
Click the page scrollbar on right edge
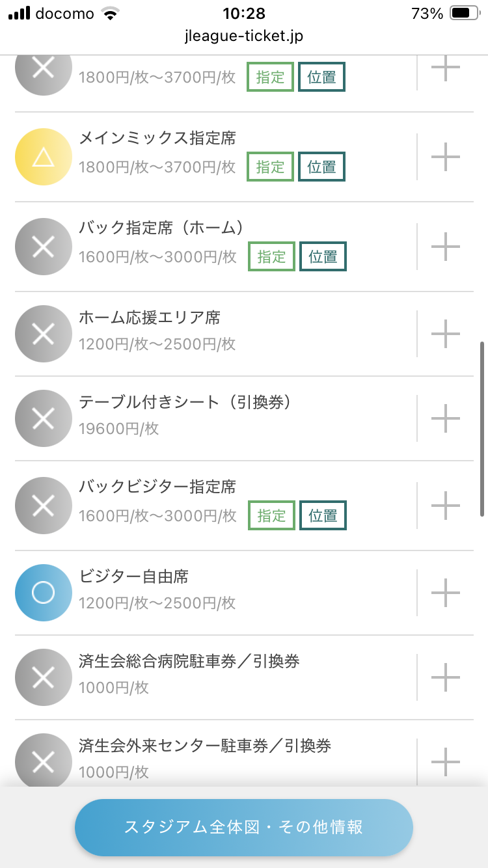(482, 428)
